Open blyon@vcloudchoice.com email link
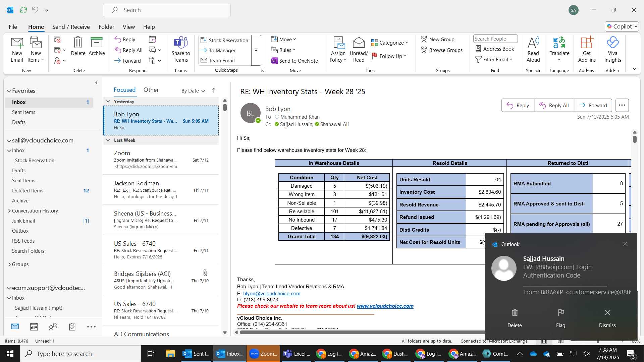Viewport: 644px width, 362px height. (272, 294)
